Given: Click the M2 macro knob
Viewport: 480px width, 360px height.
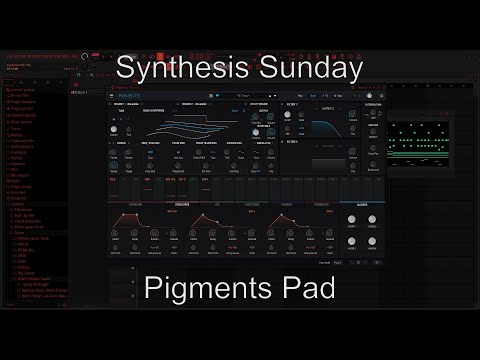Looking at the screenshot, I should click(x=372, y=219).
